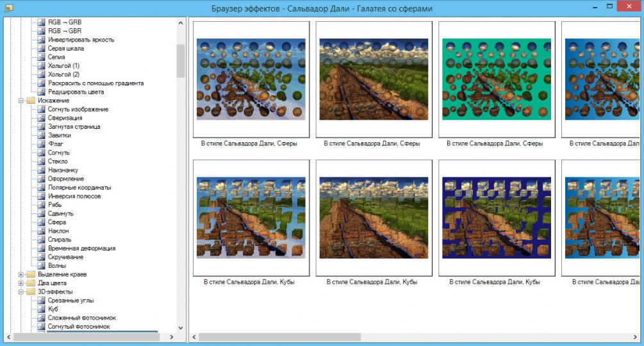Click the preview pane horizontal scrollbar thumb
This screenshot has width=644, height=346.
click(x=279, y=337)
